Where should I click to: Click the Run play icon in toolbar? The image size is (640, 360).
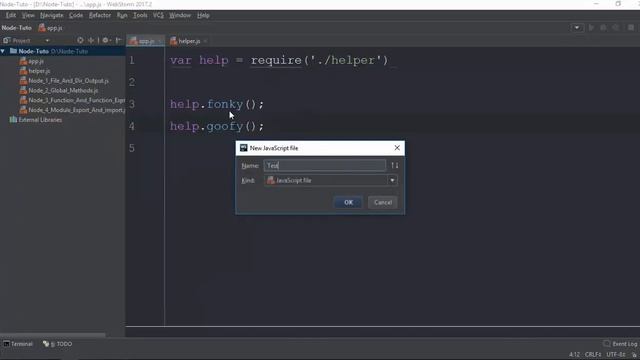tap(591, 28)
